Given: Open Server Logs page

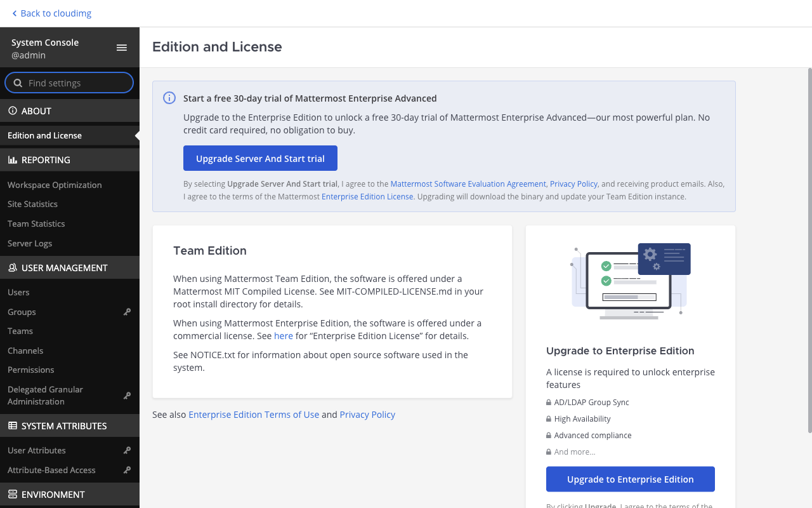Looking at the screenshot, I should [30, 243].
